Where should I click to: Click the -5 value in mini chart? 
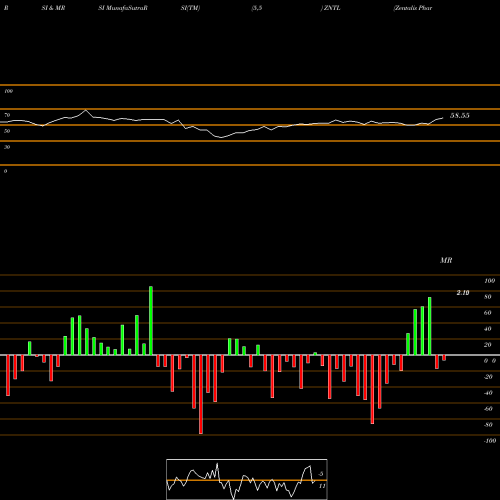point(321,474)
